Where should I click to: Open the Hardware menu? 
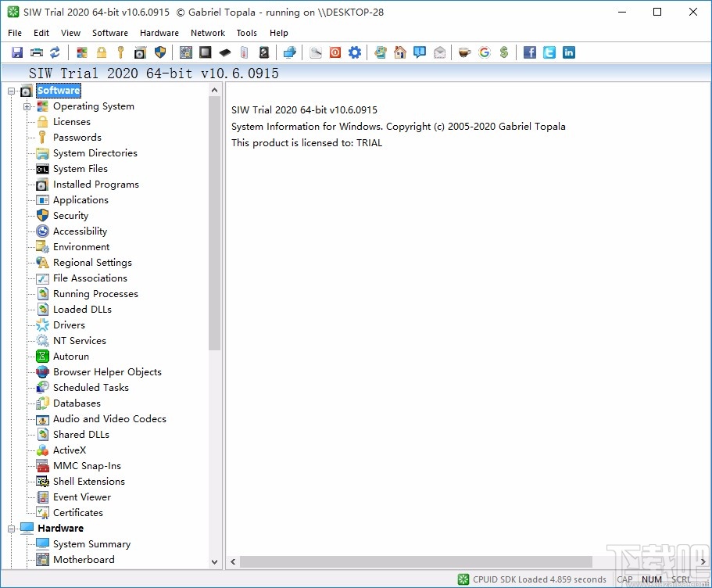click(x=159, y=33)
